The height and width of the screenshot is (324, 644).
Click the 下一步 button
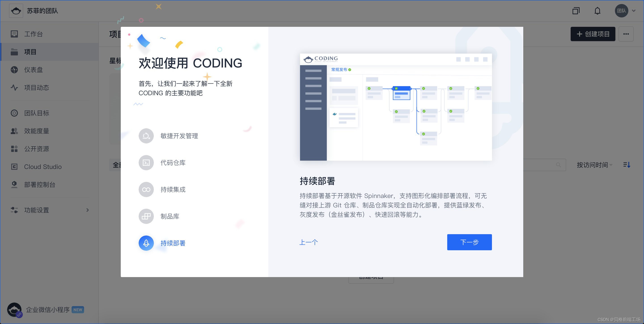[x=469, y=242]
